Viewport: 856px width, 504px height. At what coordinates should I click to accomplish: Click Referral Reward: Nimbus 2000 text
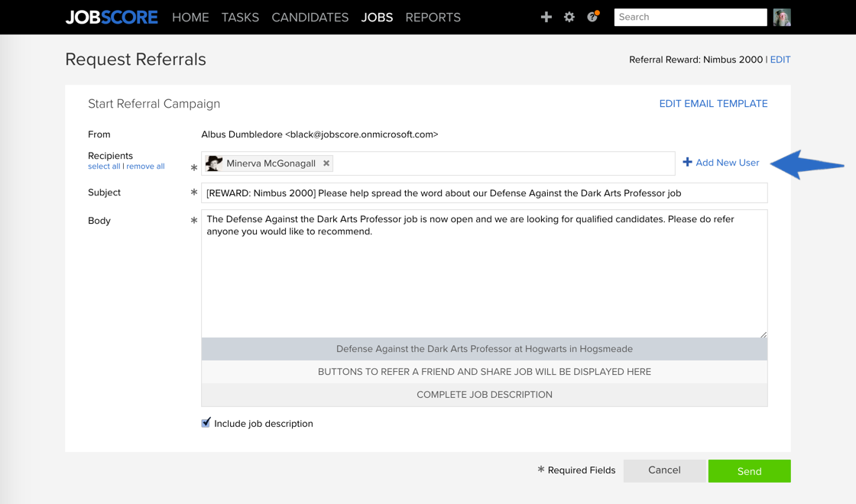pyautogui.click(x=695, y=60)
